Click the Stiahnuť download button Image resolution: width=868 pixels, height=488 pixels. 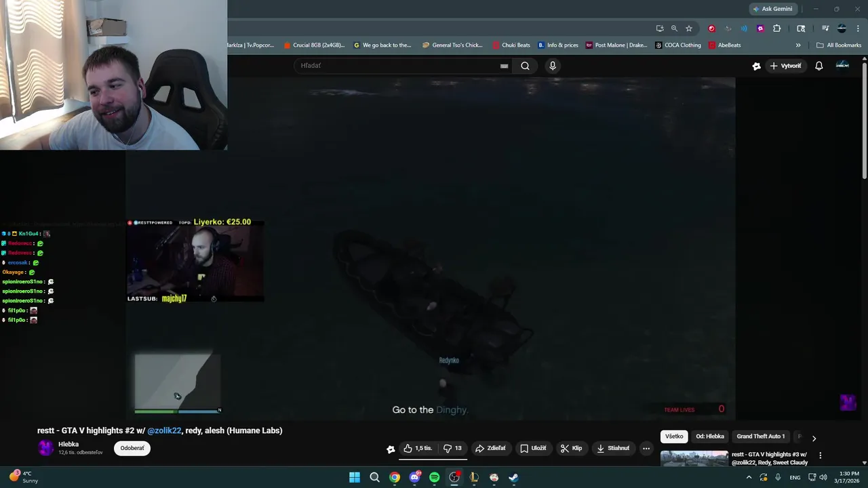(x=613, y=448)
